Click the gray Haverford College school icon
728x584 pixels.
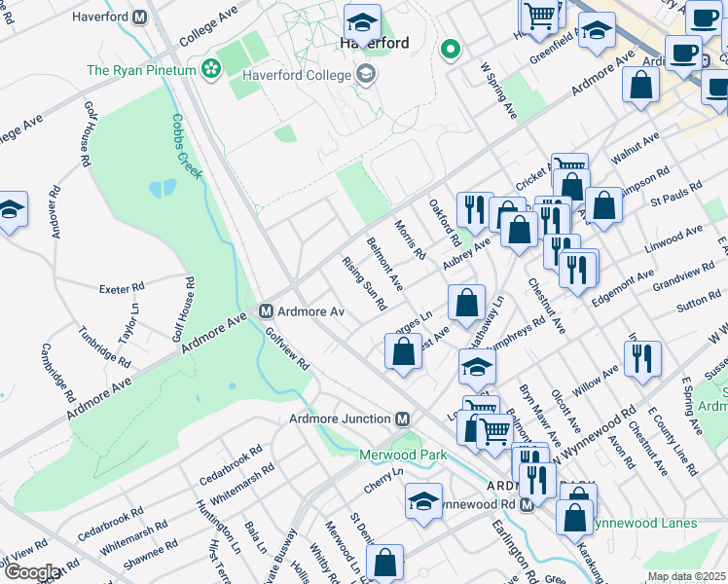pos(366,74)
